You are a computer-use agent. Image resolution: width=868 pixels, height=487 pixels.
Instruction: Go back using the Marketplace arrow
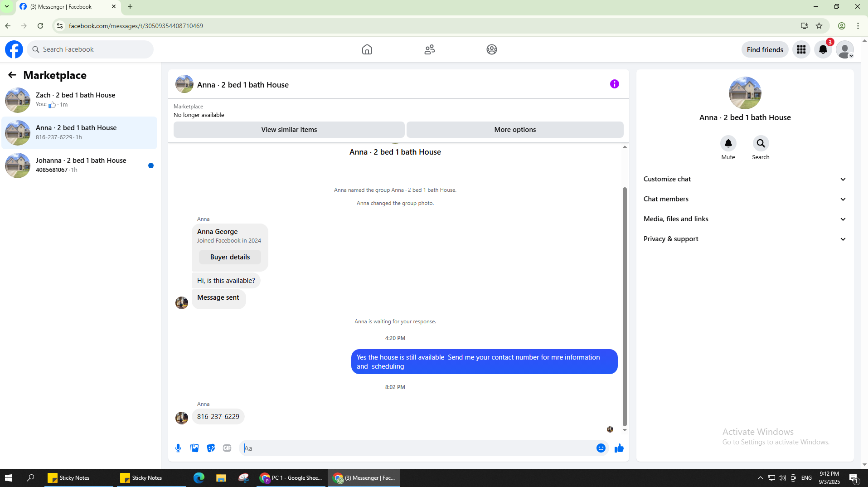coord(12,75)
